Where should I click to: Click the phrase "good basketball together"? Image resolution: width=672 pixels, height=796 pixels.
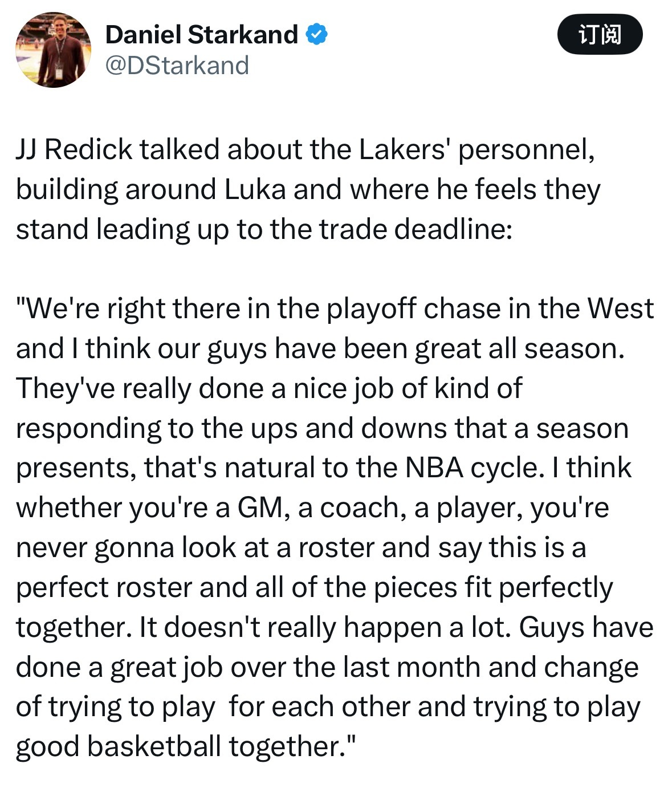(178, 746)
